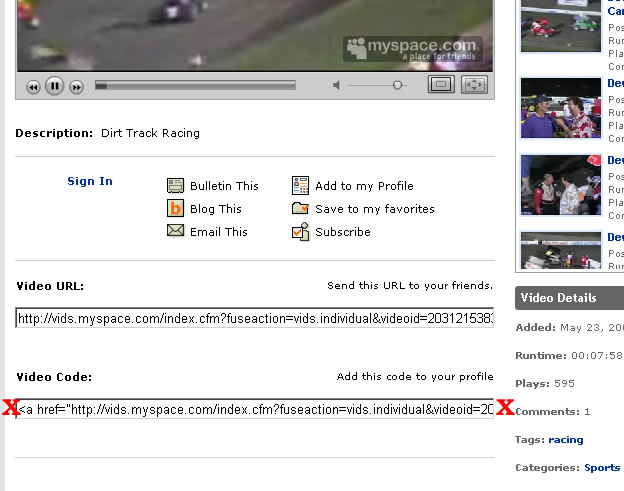Viewport: 624px width, 491px height.
Task: Select the Video URL text field
Action: coord(255,318)
